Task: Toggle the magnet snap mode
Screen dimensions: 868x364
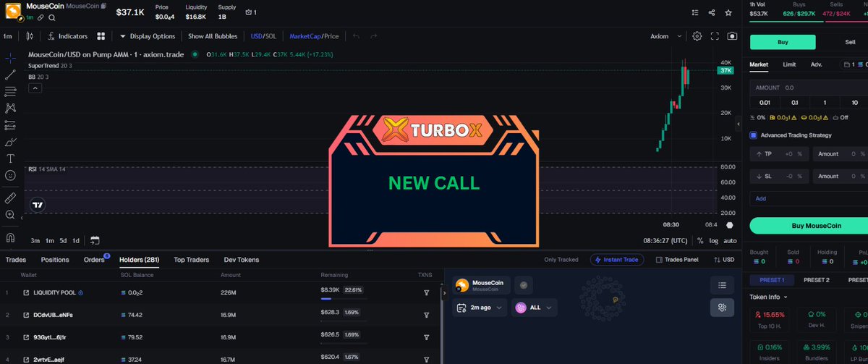Action: click(x=11, y=237)
